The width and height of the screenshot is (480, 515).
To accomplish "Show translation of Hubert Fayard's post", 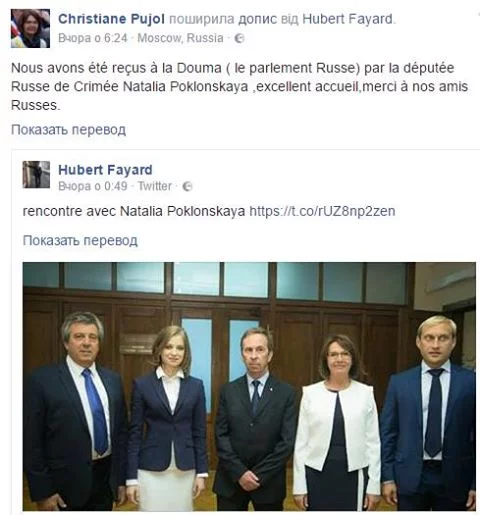I will click(80, 241).
